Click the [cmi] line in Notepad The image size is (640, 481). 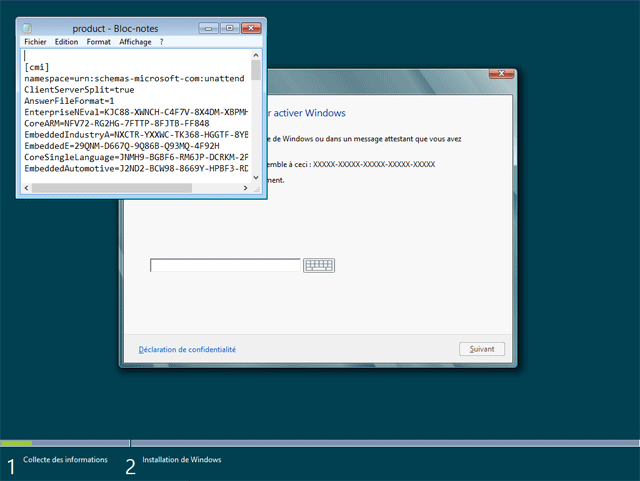pyautogui.click(x=37, y=67)
